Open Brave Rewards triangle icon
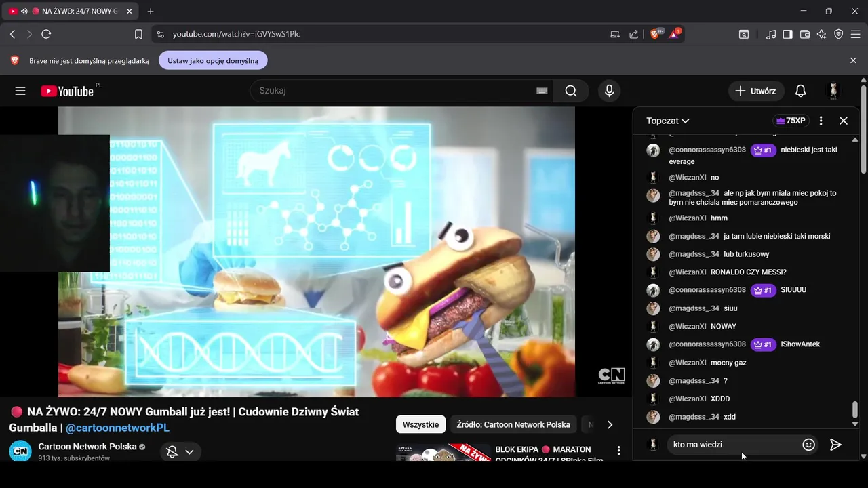Image resolution: width=868 pixels, height=488 pixels. [675, 34]
